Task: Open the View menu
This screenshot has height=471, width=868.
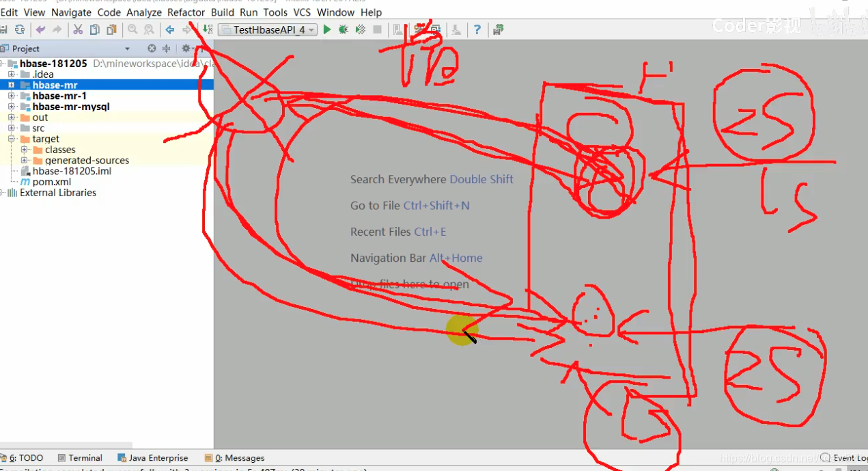Action: click(x=34, y=12)
